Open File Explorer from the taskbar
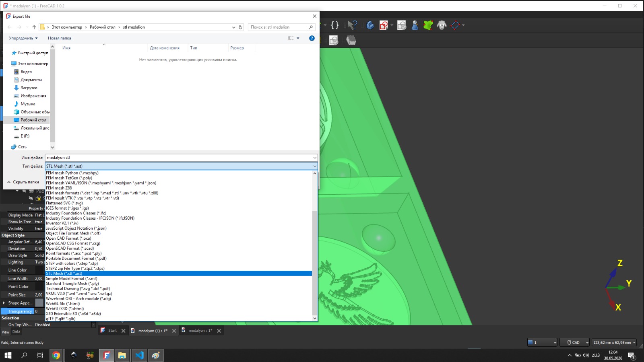This screenshot has width=644, height=362. pos(122,355)
